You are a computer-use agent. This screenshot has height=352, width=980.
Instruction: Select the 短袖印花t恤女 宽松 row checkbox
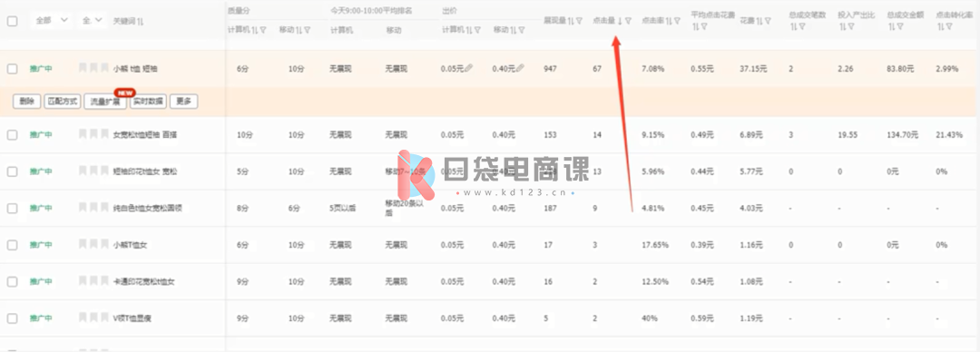click(13, 171)
